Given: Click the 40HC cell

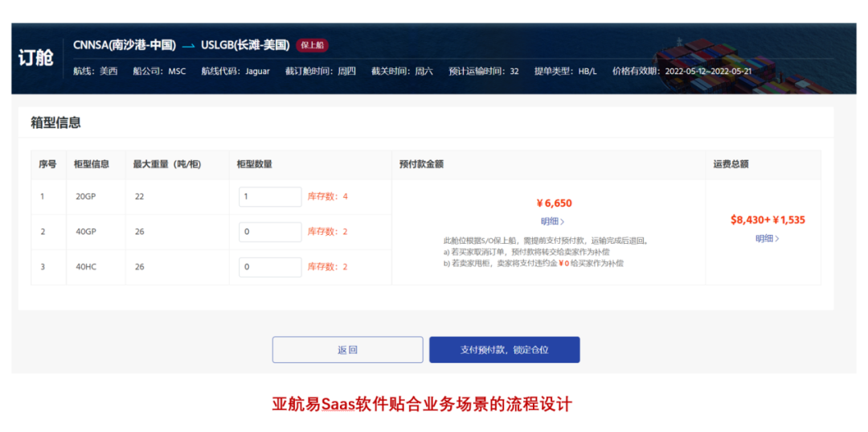Looking at the screenshot, I should pos(86,267).
